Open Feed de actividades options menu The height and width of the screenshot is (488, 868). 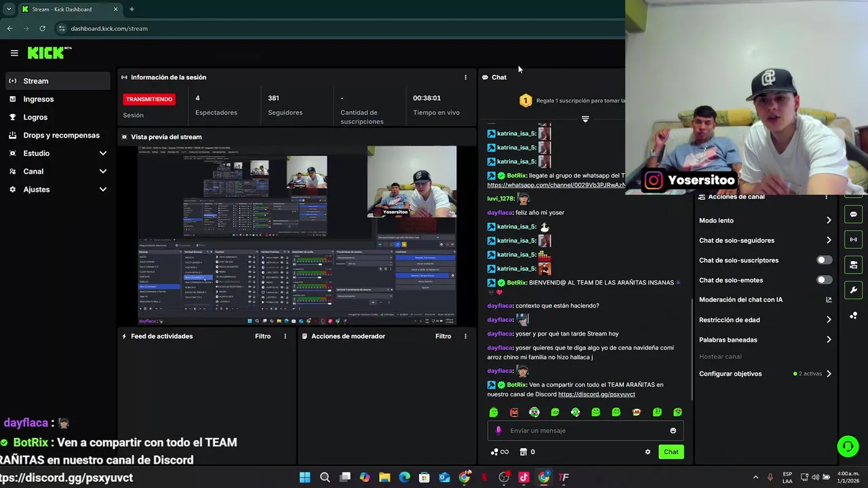click(285, 336)
